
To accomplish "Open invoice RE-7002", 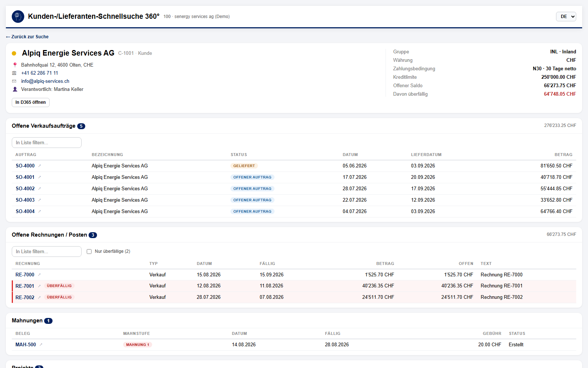I will [x=25, y=298].
